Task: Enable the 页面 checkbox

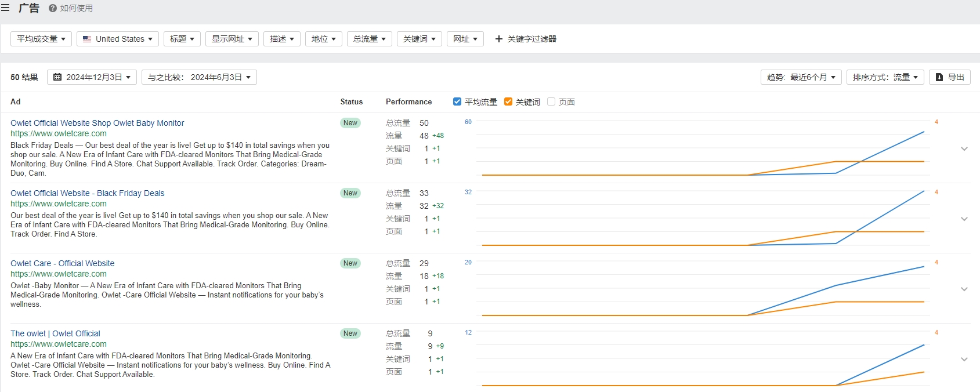Action: point(551,101)
